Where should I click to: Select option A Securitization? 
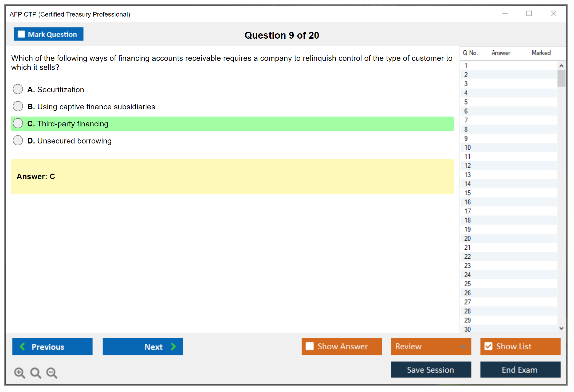pyautogui.click(x=18, y=89)
